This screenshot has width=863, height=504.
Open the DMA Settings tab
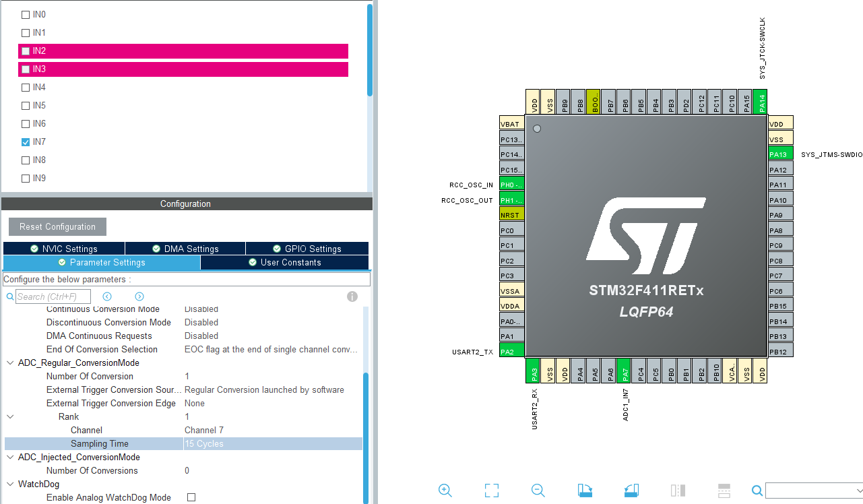[185, 249]
